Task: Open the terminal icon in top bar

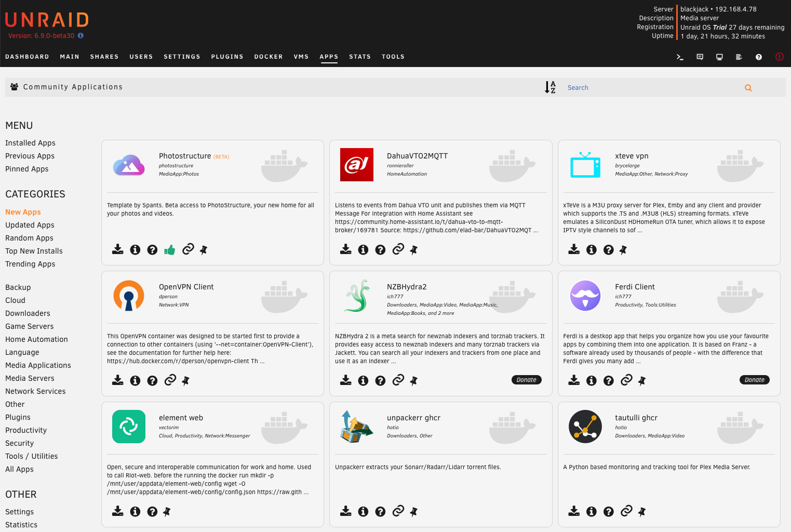Action: click(680, 57)
